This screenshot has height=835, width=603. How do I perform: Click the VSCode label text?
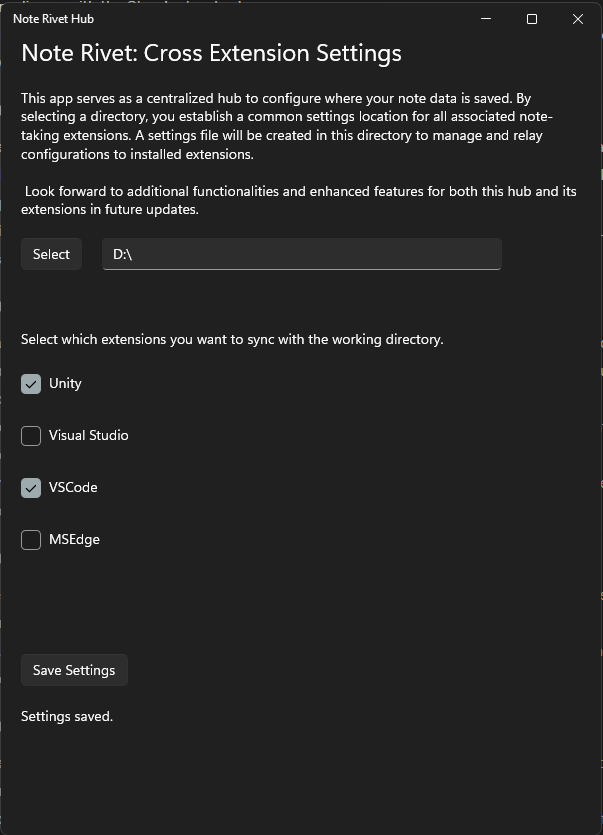(x=73, y=488)
